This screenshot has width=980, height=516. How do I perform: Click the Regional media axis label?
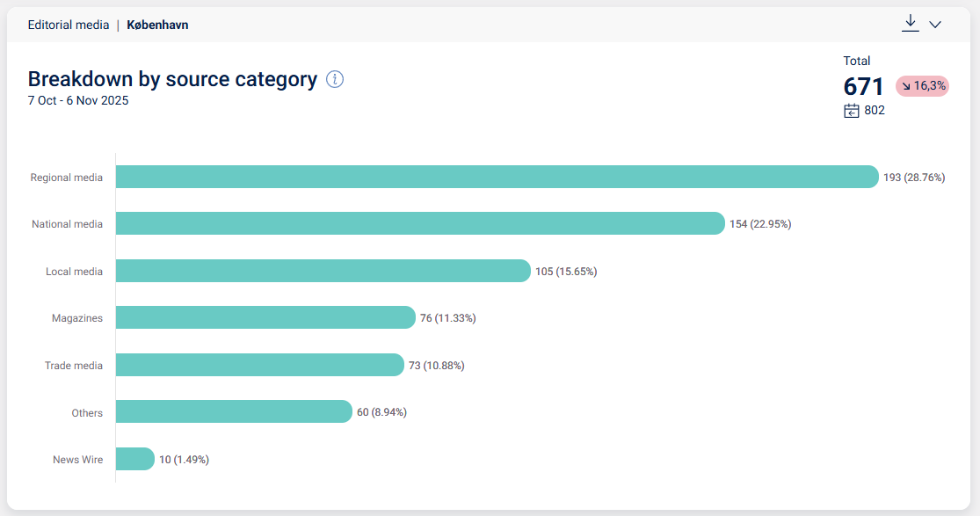coord(67,178)
